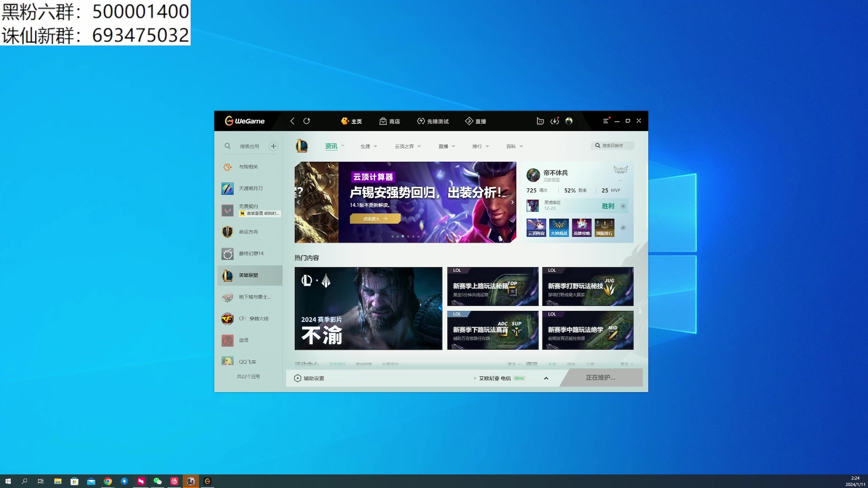Open the download manager icon in header
This screenshot has height=488, width=868.
pyautogui.click(x=555, y=121)
